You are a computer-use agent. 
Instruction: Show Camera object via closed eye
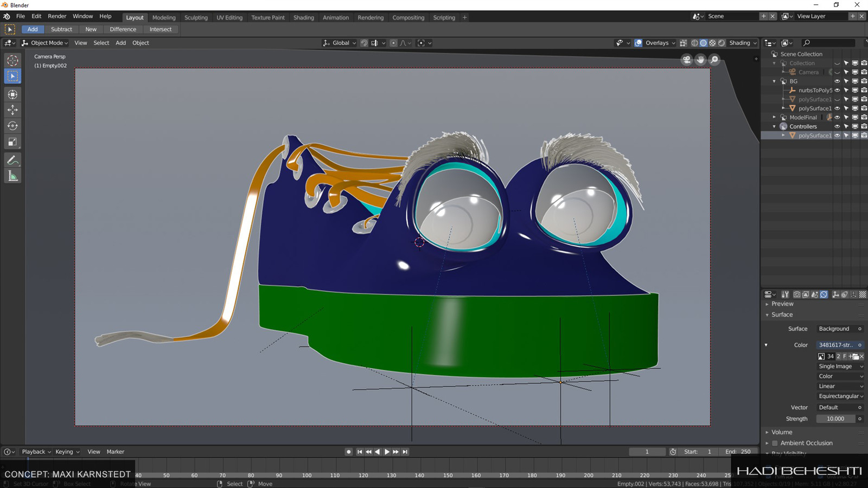click(837, 72)
